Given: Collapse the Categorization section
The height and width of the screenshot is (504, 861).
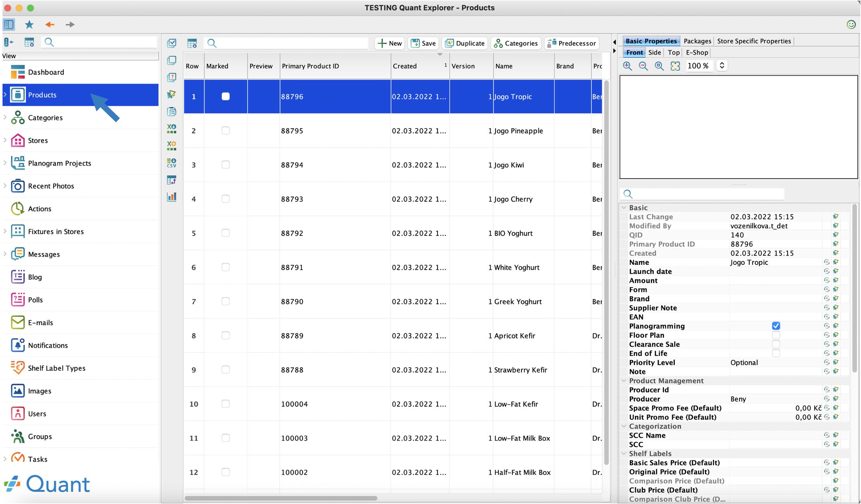Looking at the screenshot, I should [624, 426].
